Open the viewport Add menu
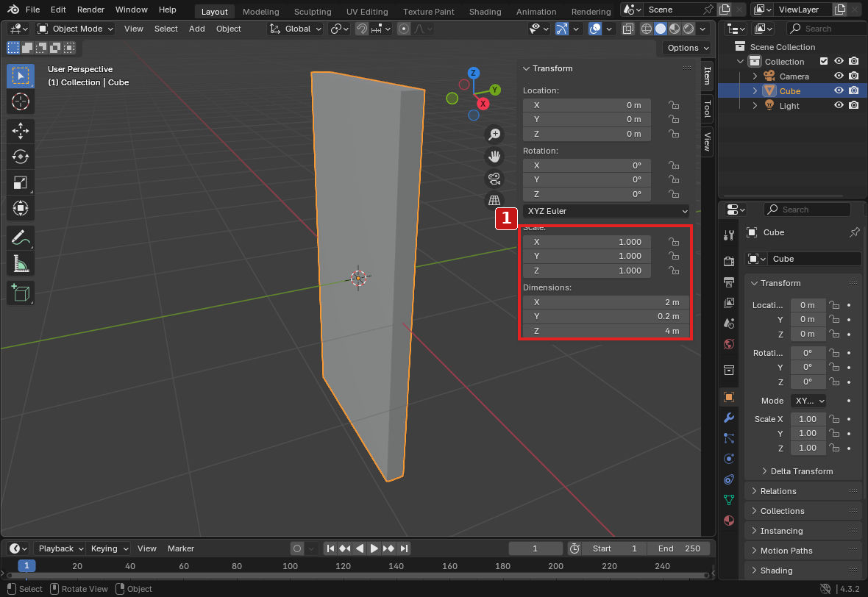868x597 pixels. coord(196,29)
